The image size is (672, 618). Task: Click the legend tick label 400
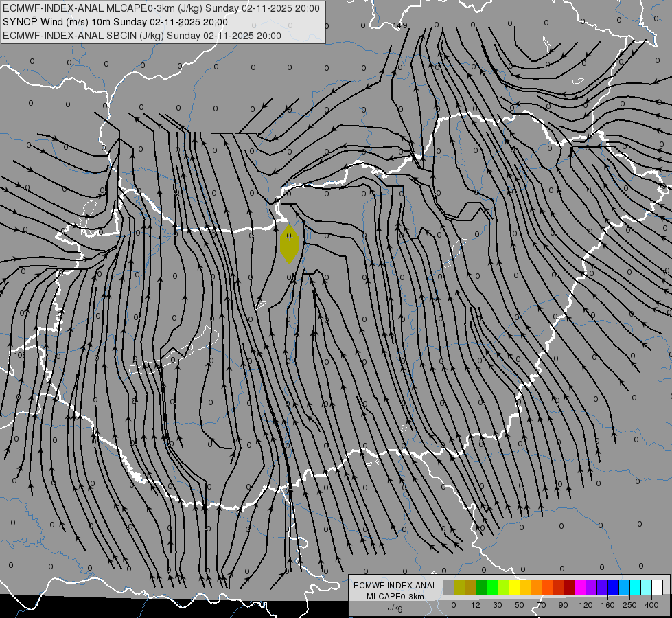651,605
